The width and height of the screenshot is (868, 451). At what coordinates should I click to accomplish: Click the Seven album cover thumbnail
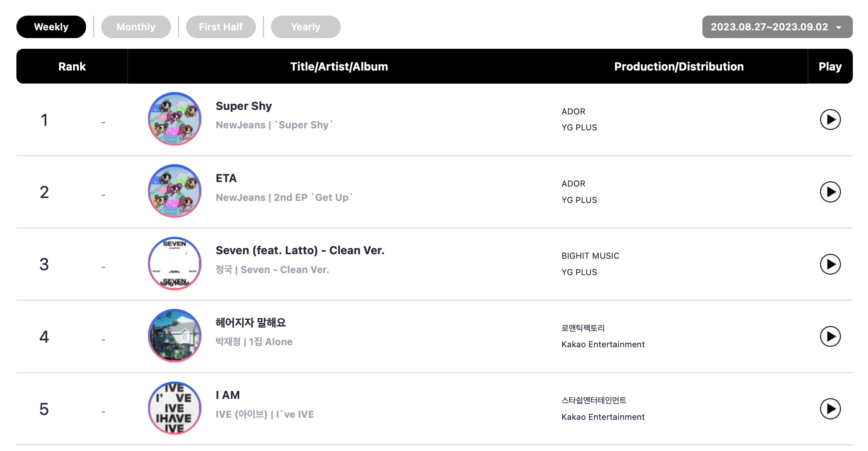coord(175,264)
